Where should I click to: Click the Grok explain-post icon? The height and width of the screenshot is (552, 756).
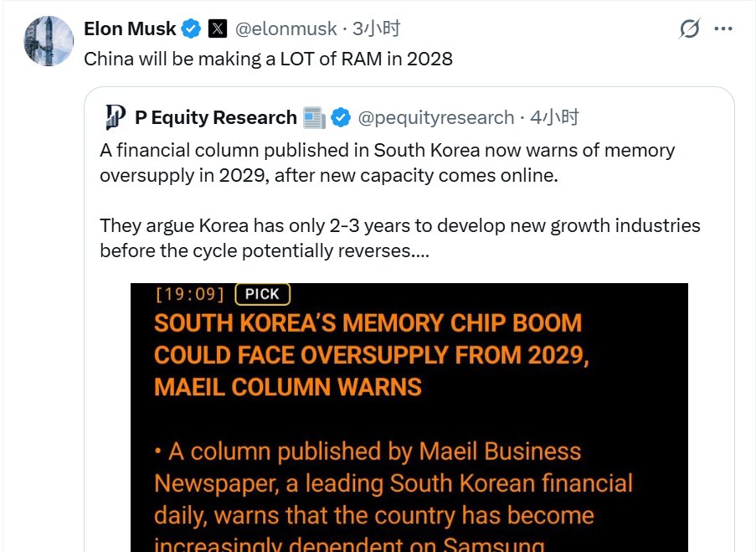(x=690, y=28)
